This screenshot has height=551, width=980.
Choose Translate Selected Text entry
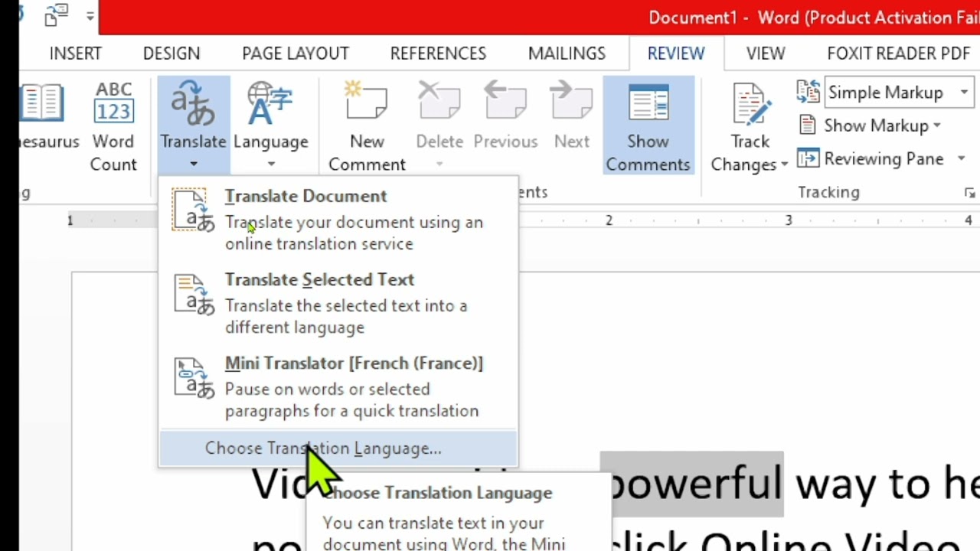(x=338, y=303)
